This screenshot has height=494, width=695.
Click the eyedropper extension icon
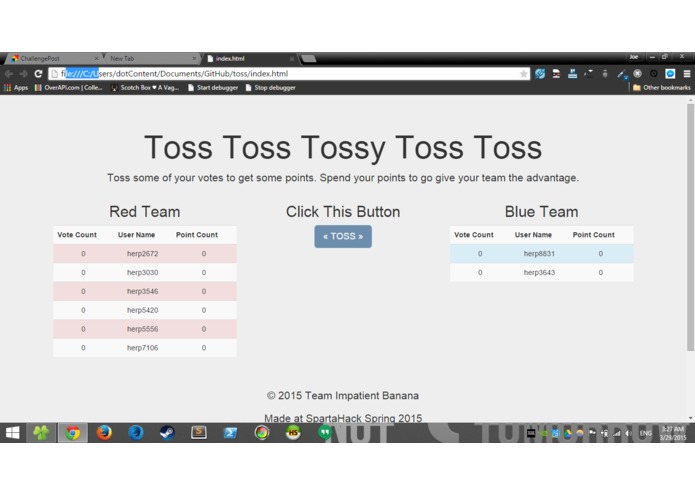click(622, 74)
